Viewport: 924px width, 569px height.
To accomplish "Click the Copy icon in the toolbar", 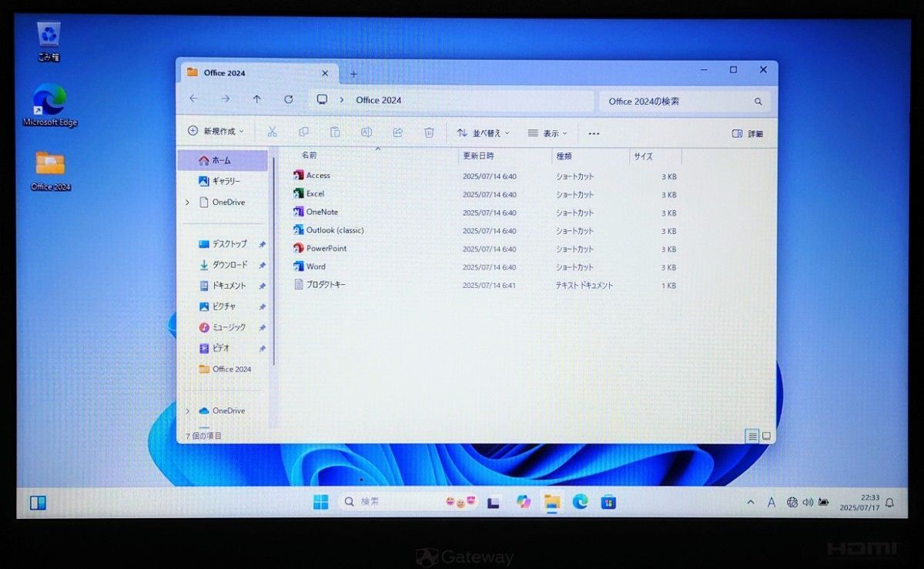I will click(x=303, y=132).
